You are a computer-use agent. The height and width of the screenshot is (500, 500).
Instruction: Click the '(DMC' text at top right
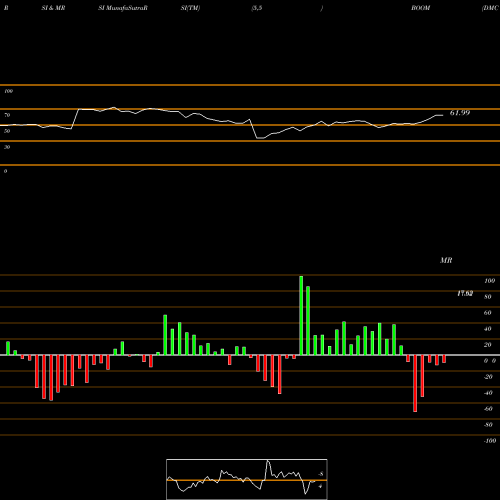click(x=490, y=8)
